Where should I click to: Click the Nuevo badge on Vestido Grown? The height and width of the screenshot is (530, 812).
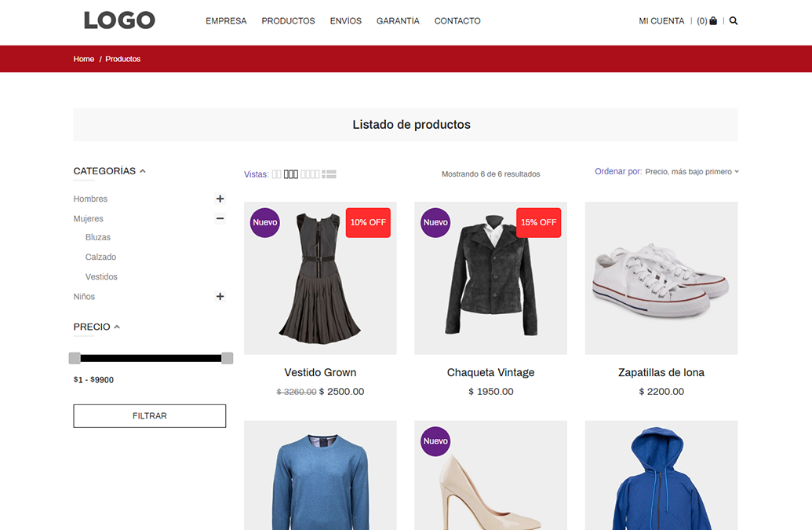(x=265, y=222)
